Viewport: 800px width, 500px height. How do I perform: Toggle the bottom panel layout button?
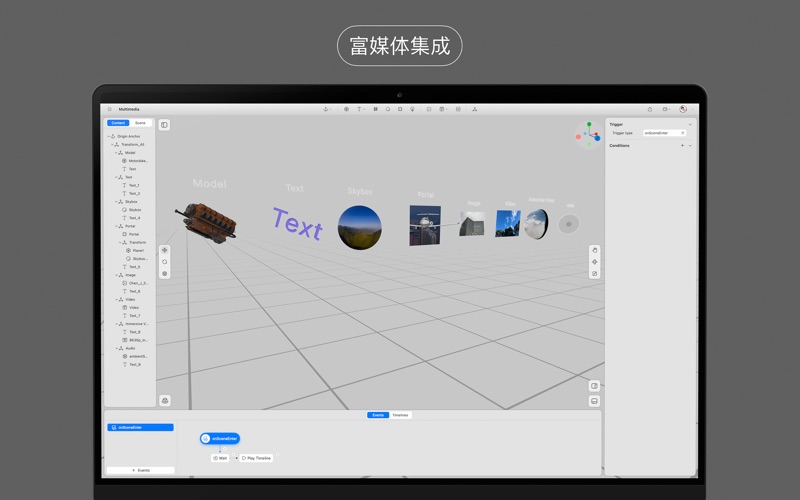[x=594, y=401]
